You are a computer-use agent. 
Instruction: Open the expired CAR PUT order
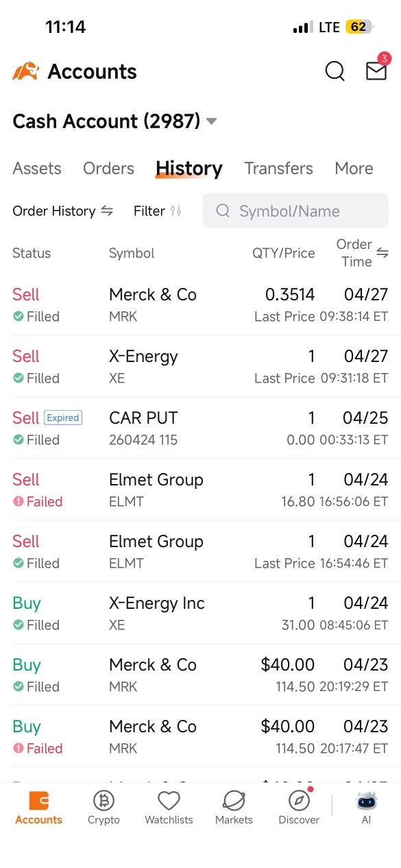[200, 428]
